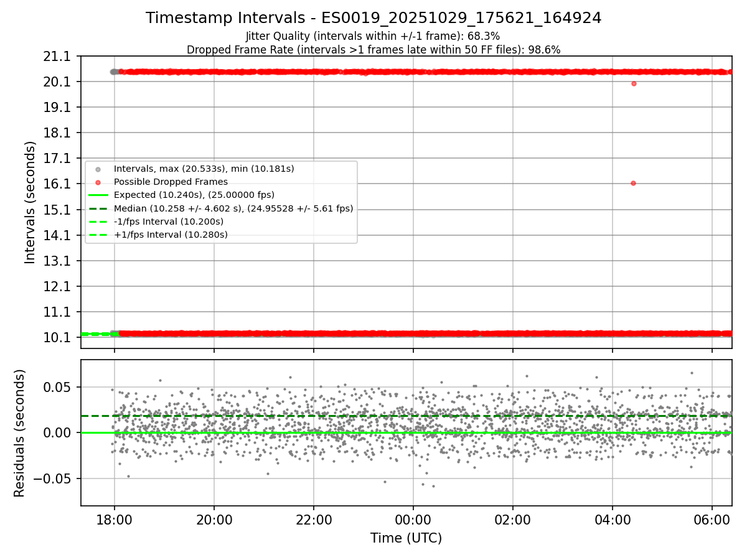Click the isolated red point near 16.1 seconds
Image resolution: width=747 pixels, height=560 pixels.
click(633, 183)
